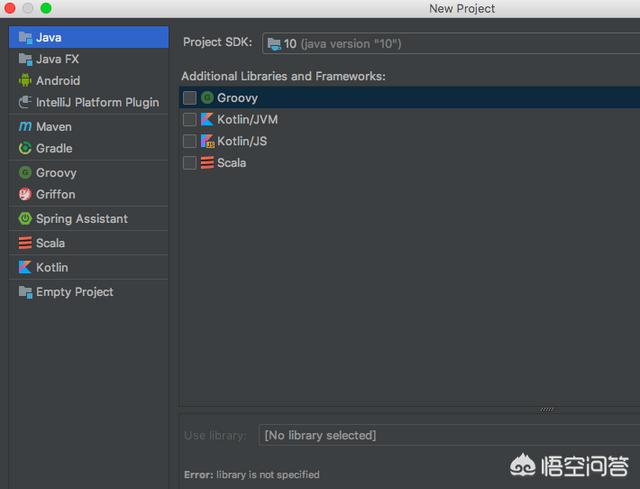640x489 pixels.
Task: Click the Scala icon in sidebar
Action: 25,243
